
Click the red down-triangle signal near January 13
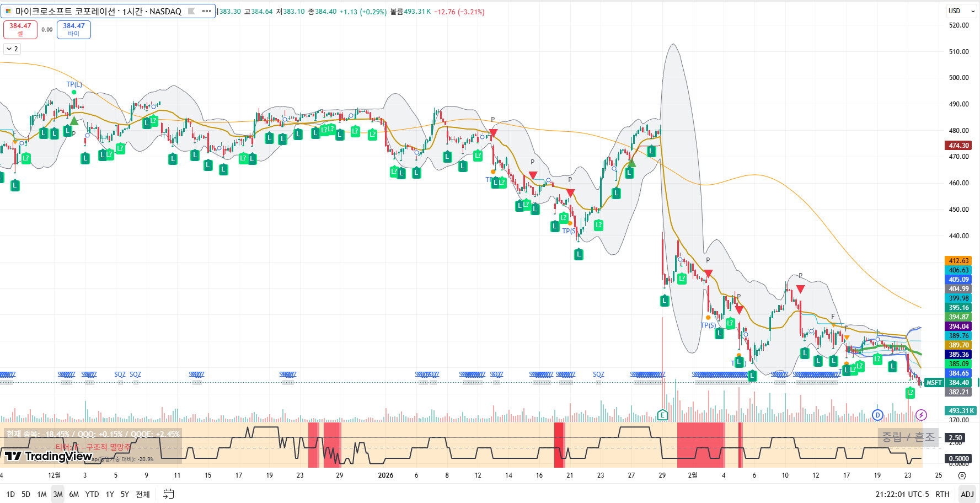click(x=493, y=133)
